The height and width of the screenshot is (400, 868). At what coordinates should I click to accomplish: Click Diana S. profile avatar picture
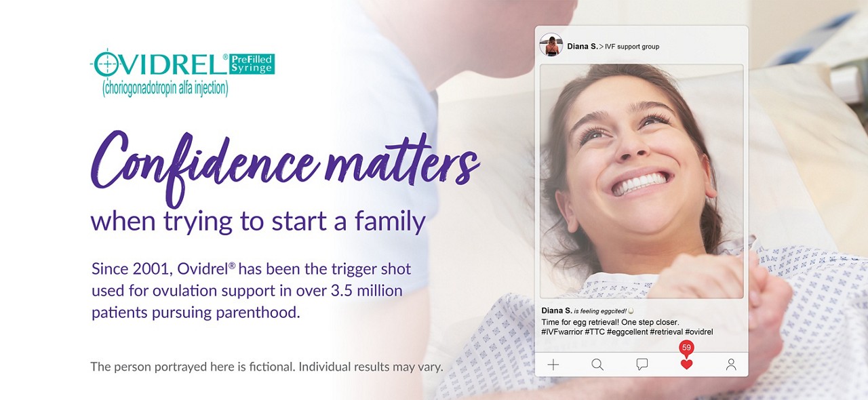point(551,45)
